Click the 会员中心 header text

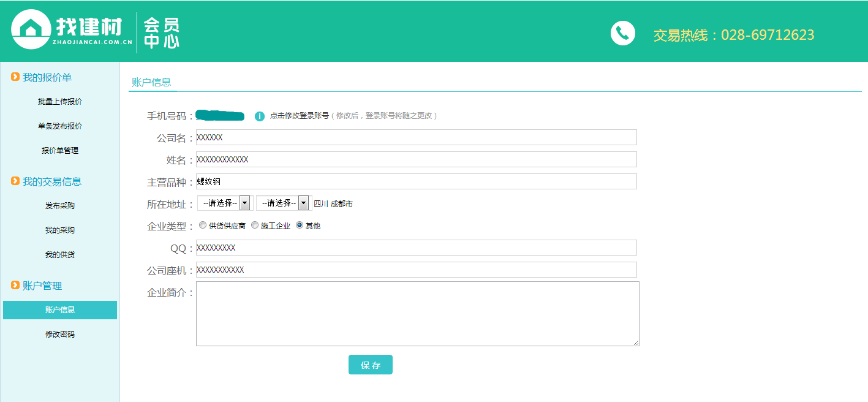click(162, 33)
